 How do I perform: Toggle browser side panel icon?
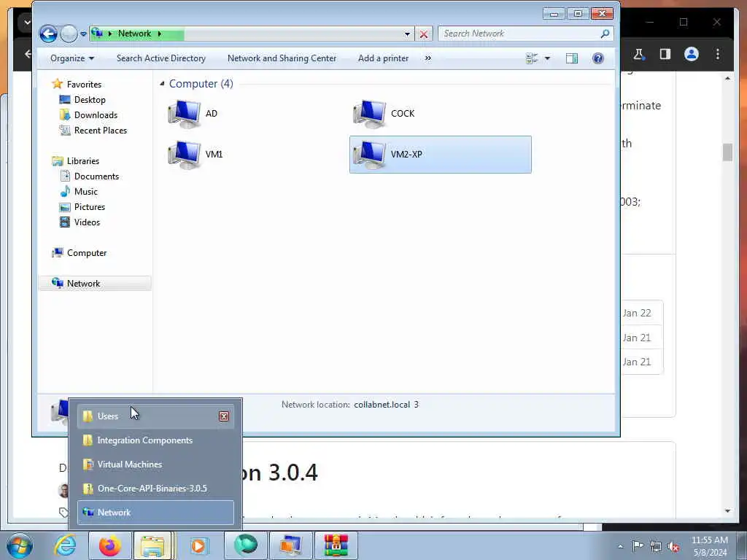pos(665,54)
